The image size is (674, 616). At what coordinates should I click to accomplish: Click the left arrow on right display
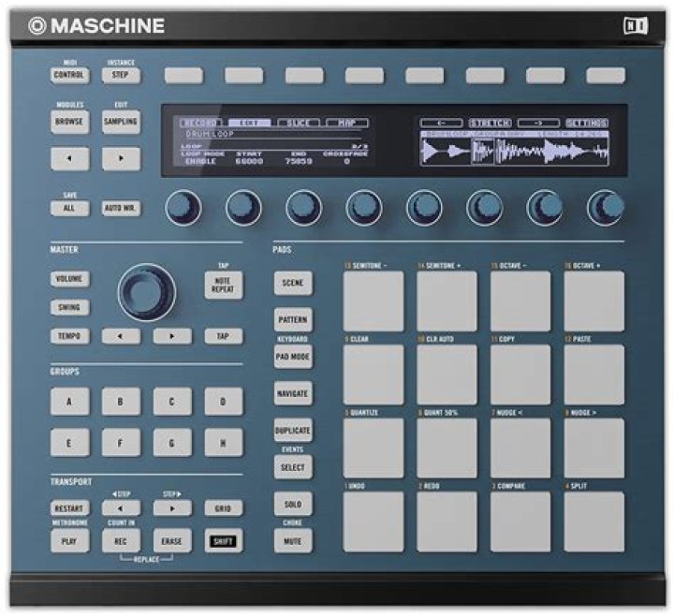click(441, 124)
